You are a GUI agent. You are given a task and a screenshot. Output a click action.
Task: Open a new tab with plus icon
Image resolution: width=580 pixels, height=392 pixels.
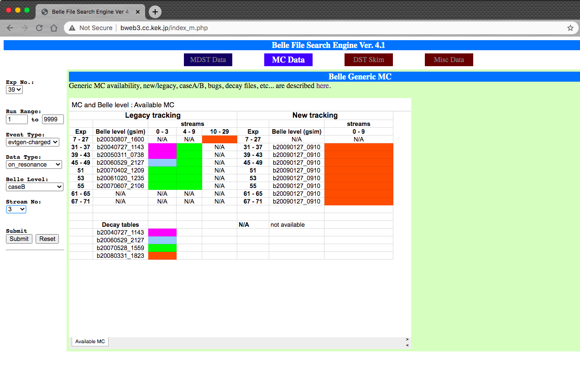click(155, 12)
